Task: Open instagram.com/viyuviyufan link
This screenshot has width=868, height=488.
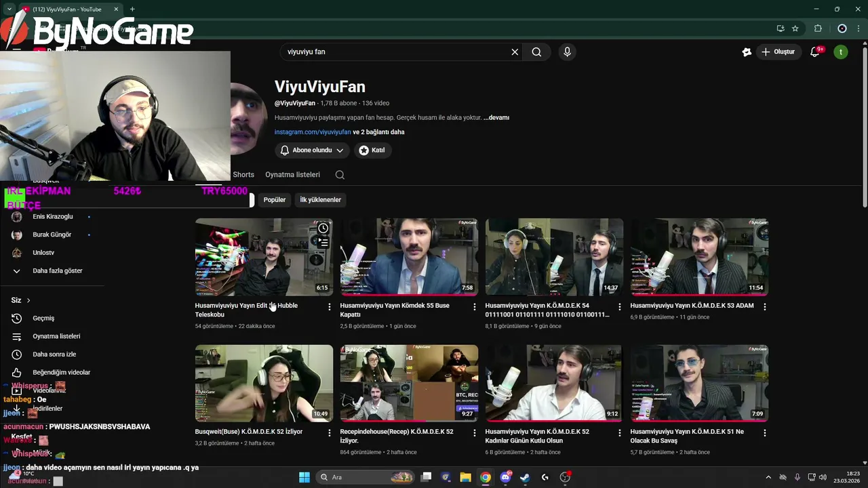Action: pos(313,132)
